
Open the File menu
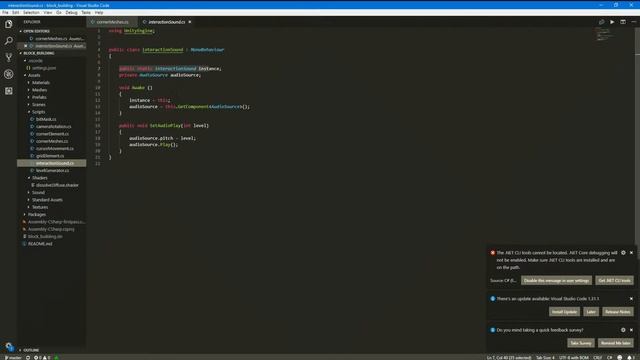5,13
